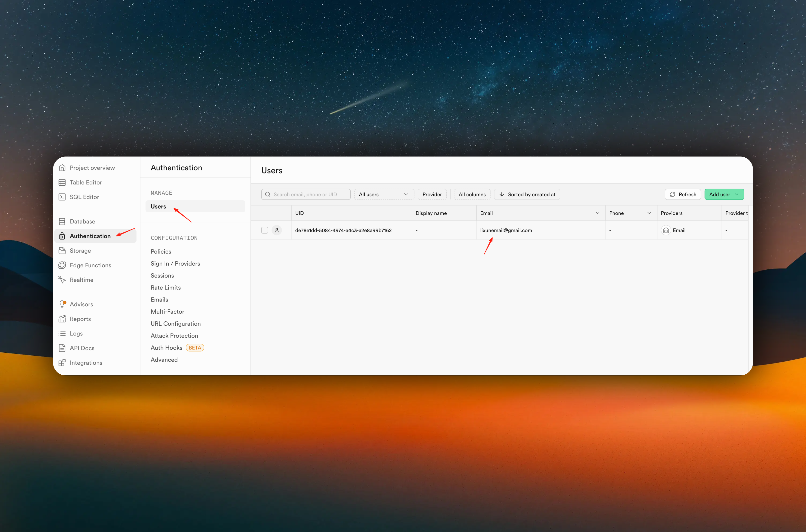Toggle Sorted by created at sort
This screenshot has height=532, width=806.
527,194
